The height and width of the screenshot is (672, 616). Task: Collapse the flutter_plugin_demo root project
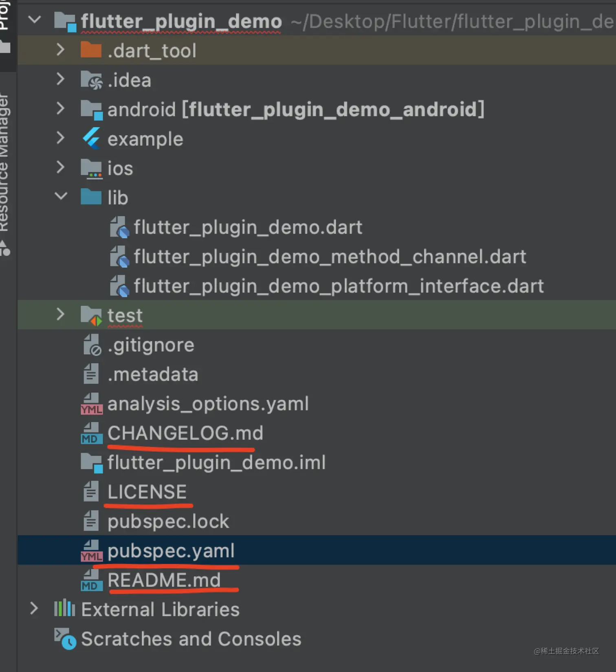coord(35,20)
